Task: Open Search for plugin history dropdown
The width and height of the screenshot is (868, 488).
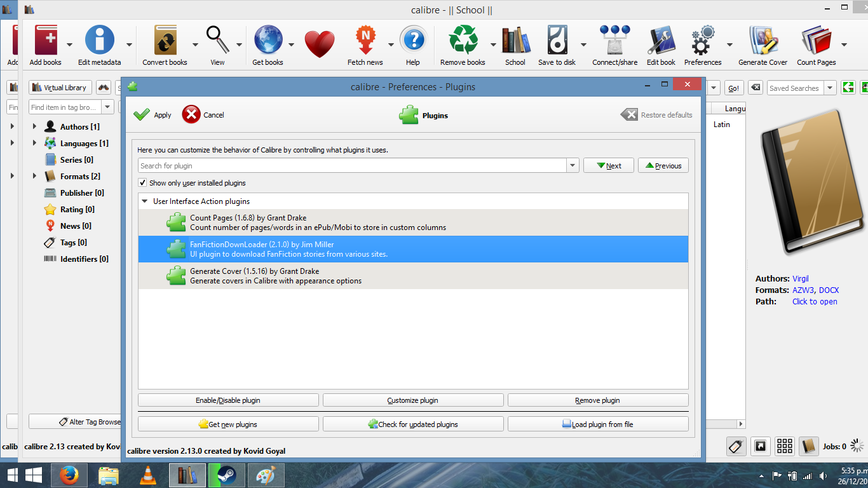Action: (x=573, y=166)
